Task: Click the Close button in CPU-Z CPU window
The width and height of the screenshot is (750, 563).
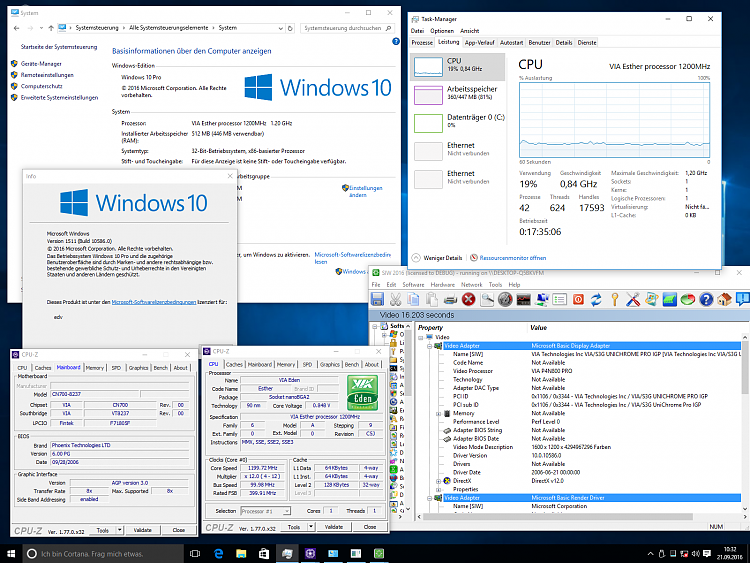Action: pos(370,527)
